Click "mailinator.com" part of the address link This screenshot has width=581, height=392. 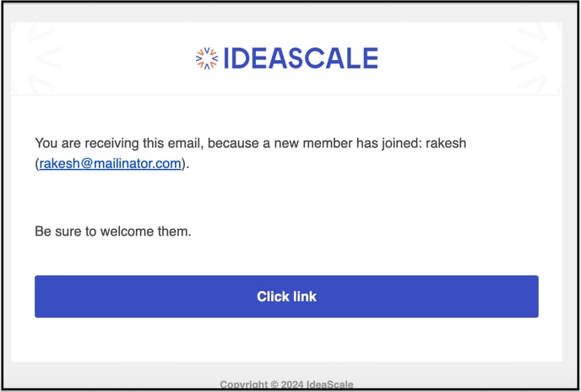[x=137, y=163]
